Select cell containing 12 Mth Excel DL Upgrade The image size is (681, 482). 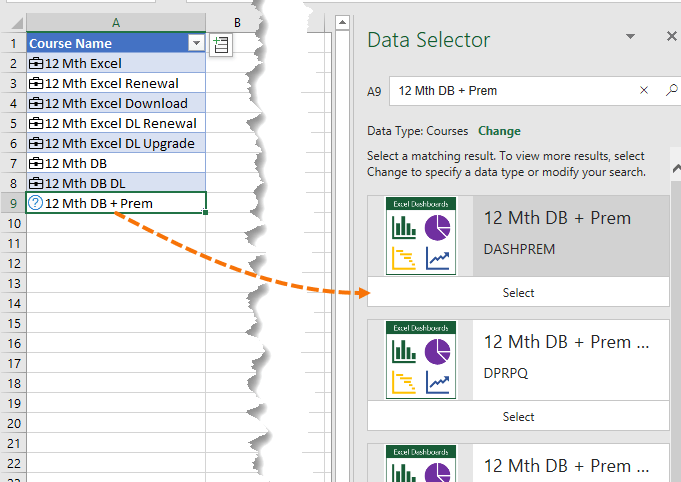[x=116, y=143]
